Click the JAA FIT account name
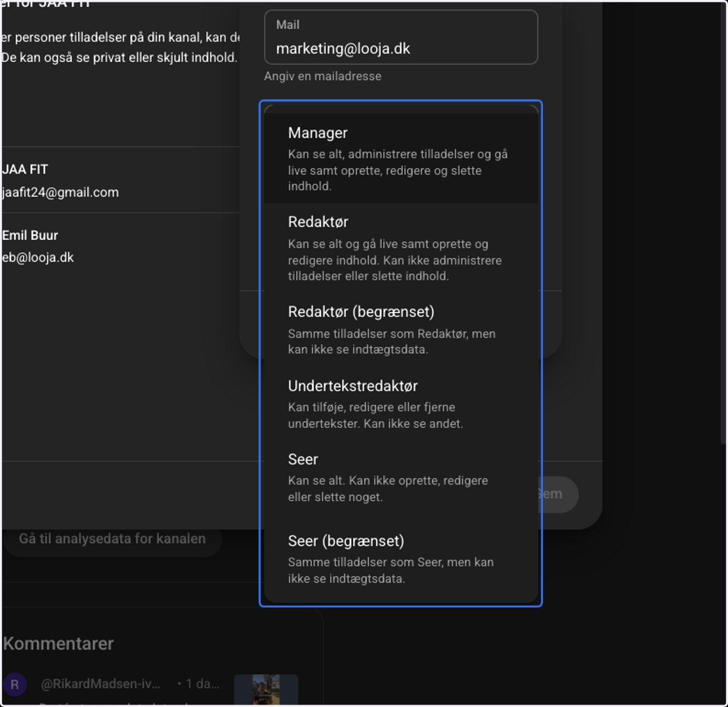728x707 pixels. (x=25, y=169)
